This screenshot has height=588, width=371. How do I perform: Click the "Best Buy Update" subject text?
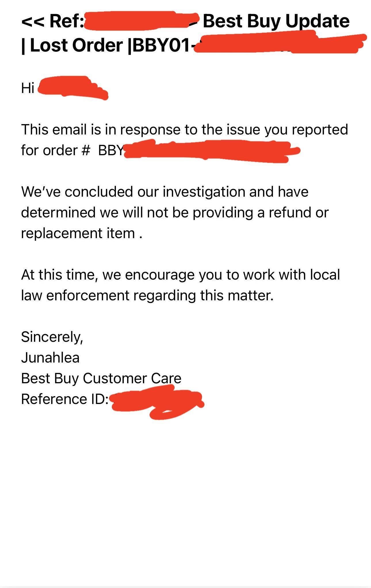click(276, 21)
